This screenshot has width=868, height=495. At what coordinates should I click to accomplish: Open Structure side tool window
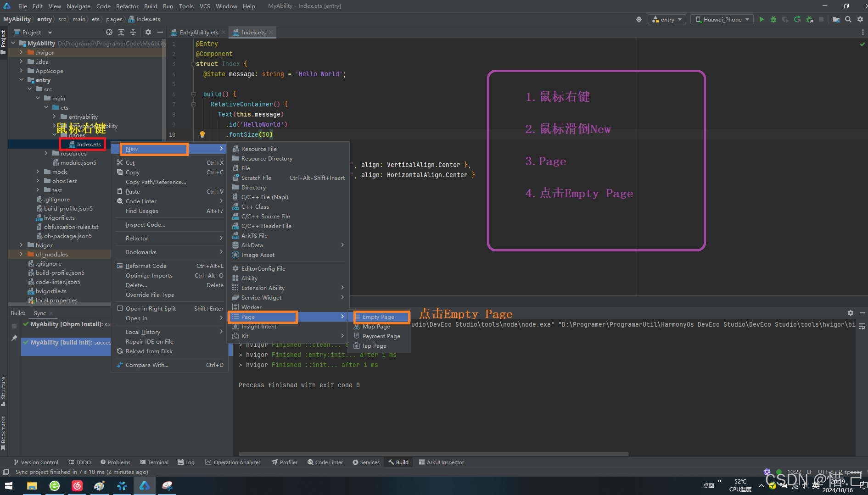(4, 391)
